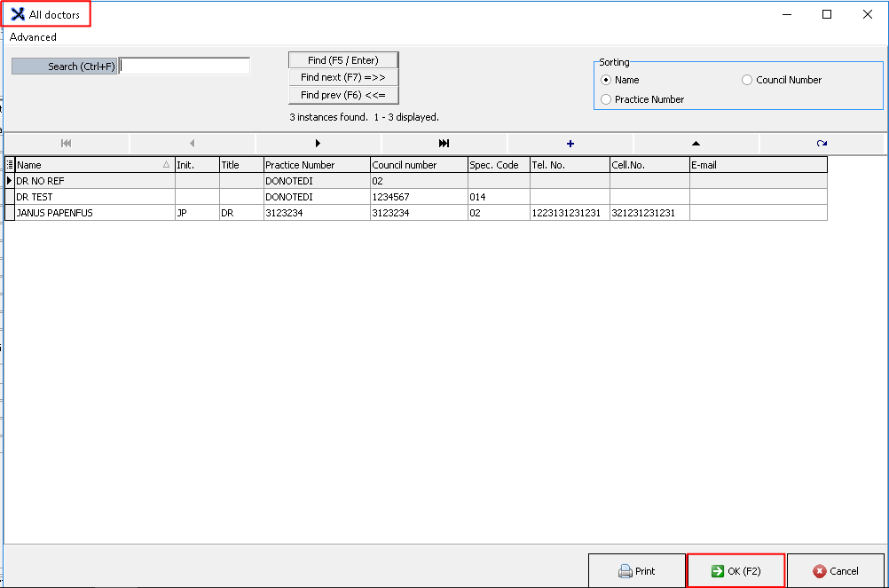Go to next record in navigator
The image size is (889, 588).
318,143
